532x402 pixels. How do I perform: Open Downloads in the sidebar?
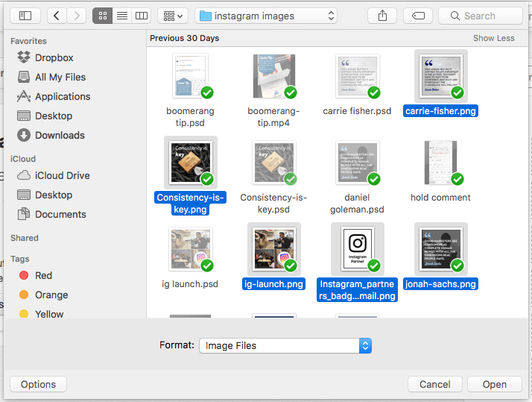tap(60, 135)
